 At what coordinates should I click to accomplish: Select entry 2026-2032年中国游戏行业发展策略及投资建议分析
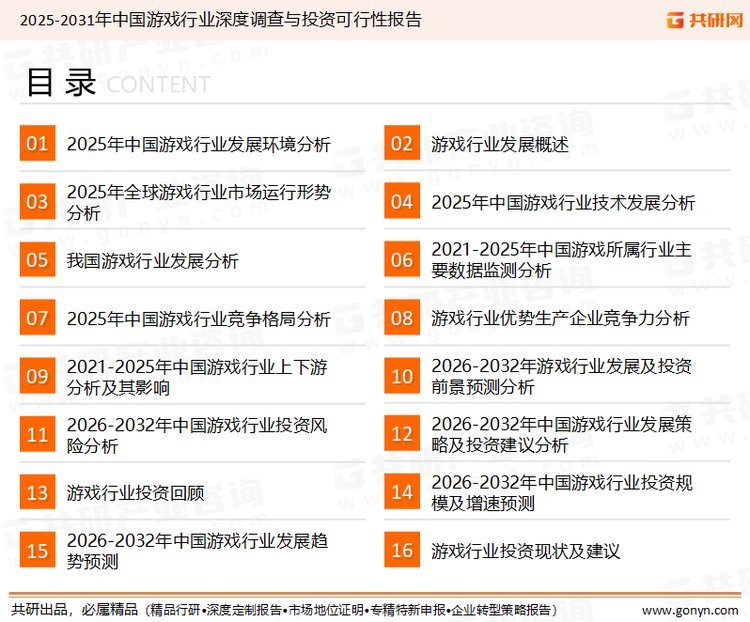(x=562, y=434)
